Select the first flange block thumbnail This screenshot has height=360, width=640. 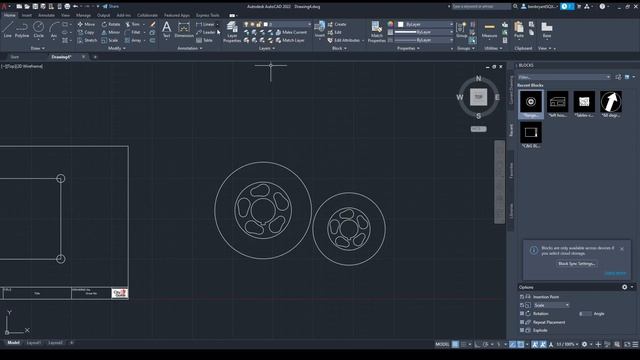tap(531, 104)
